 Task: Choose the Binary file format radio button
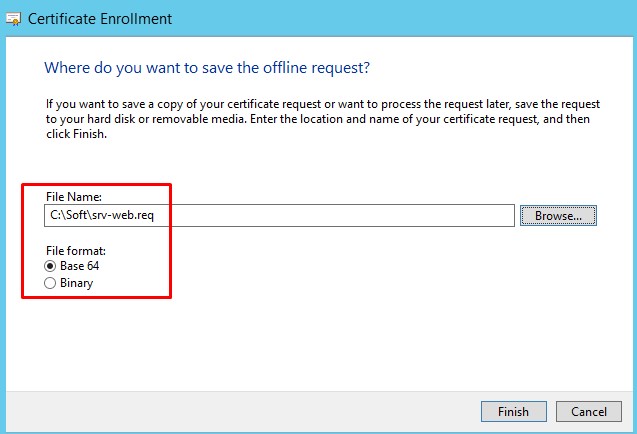tap(51, 283)
